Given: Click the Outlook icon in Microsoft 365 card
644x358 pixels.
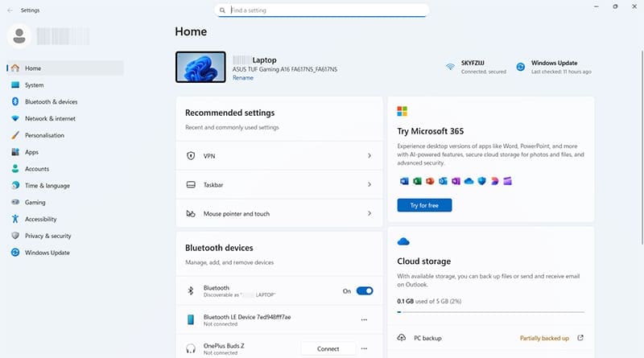Looking at the screenshot, I should click(443, 181).
